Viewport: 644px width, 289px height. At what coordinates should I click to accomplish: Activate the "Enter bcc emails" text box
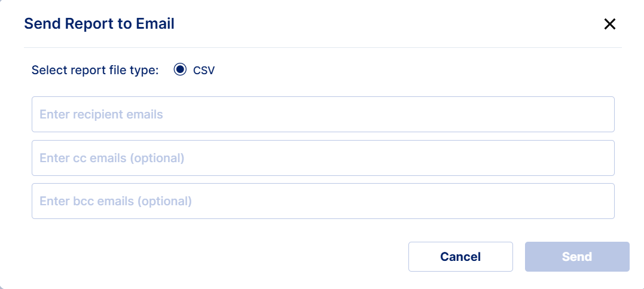click(323, 201)
